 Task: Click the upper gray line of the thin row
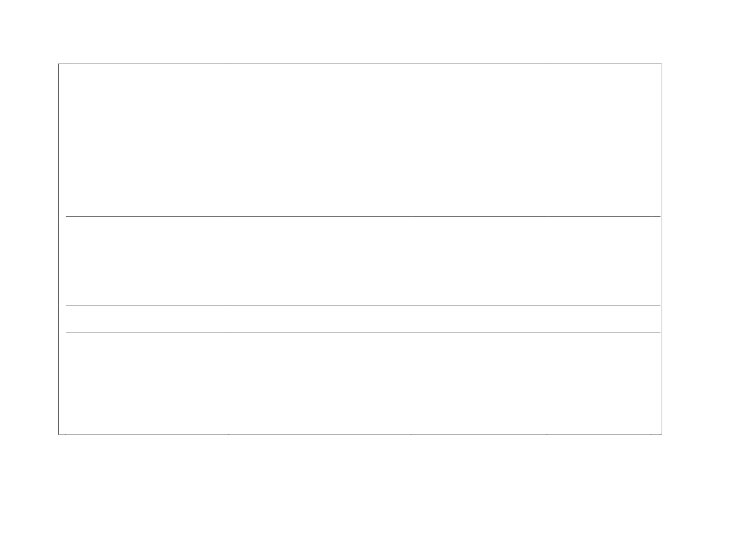(x=363, y=305)
